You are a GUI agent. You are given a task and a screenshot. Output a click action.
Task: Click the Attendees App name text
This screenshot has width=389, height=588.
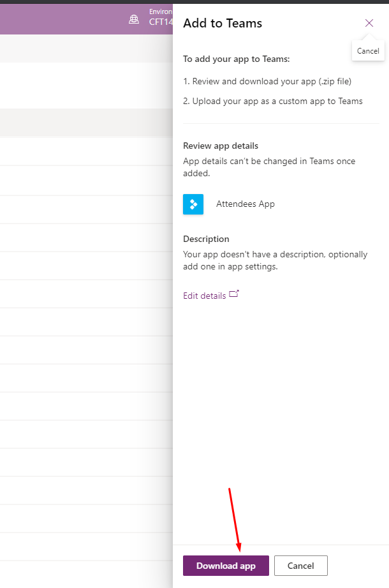(x=246, y=204)
